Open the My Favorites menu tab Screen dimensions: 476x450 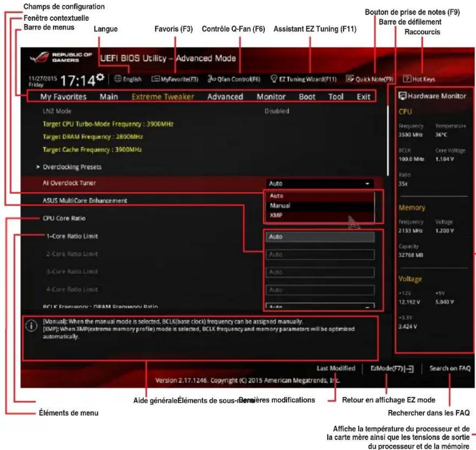tap(63, 96)
